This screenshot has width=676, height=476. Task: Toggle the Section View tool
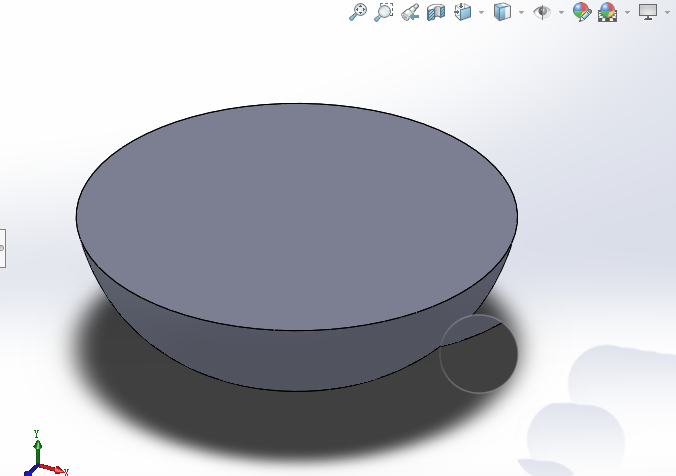pos(436,12)
